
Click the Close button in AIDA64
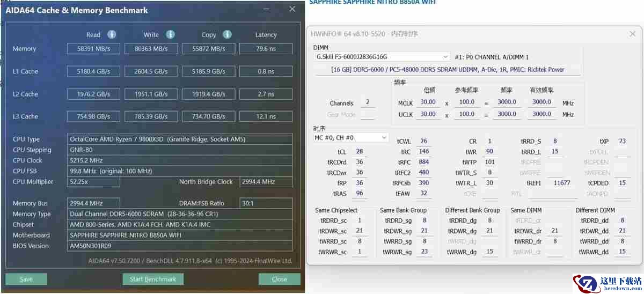coord(279,279)
